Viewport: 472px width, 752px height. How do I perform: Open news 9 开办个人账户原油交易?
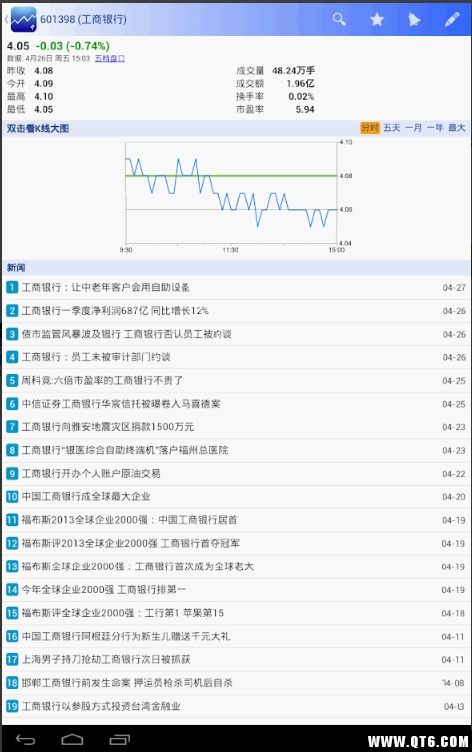coord(236,474)
